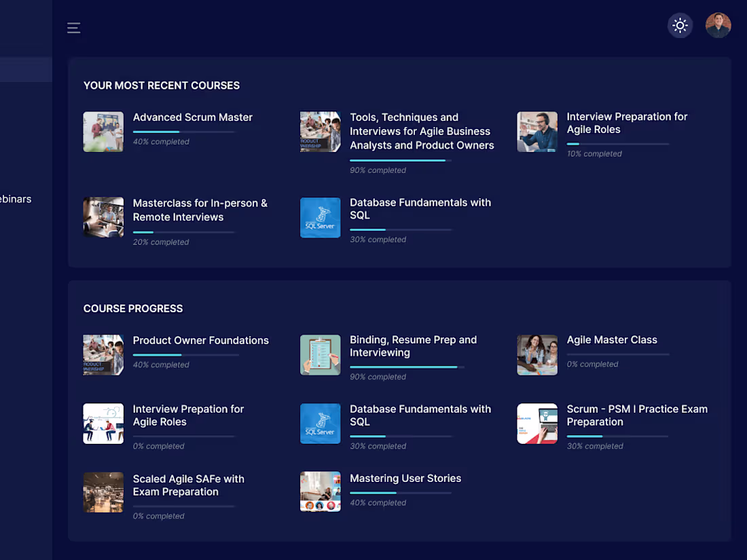Click progress bar under Binding, Resume Prep
747x560 pixels.
click(x=407, y=367)
